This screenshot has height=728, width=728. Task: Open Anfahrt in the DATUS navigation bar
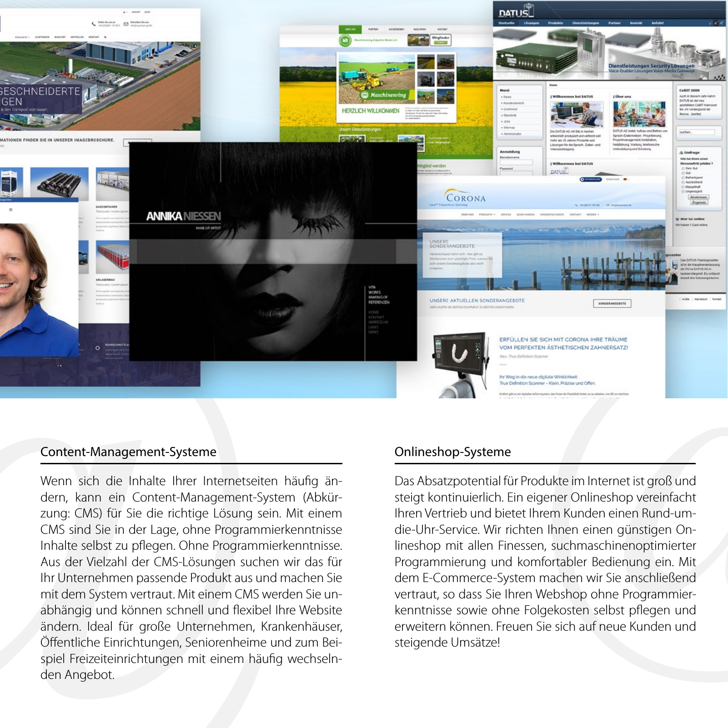point(658,23)
